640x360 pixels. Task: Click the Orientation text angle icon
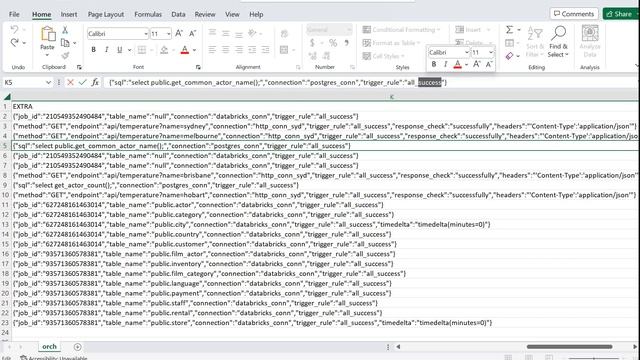coord(252,33)
